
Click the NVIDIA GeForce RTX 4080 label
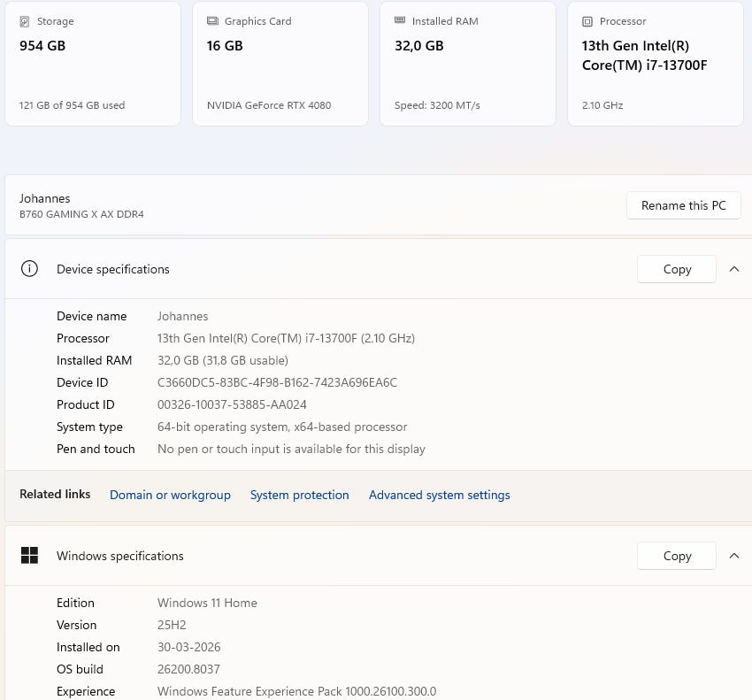tap(269, 105)
